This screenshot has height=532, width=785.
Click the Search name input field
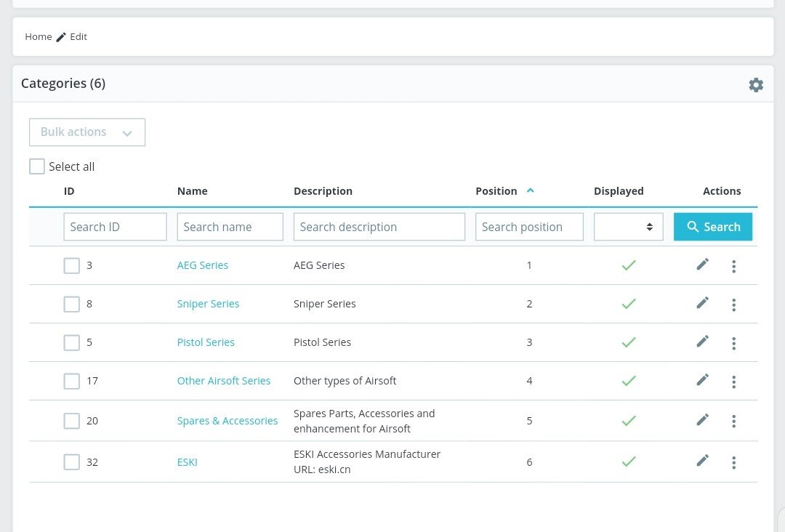[230, 227]
